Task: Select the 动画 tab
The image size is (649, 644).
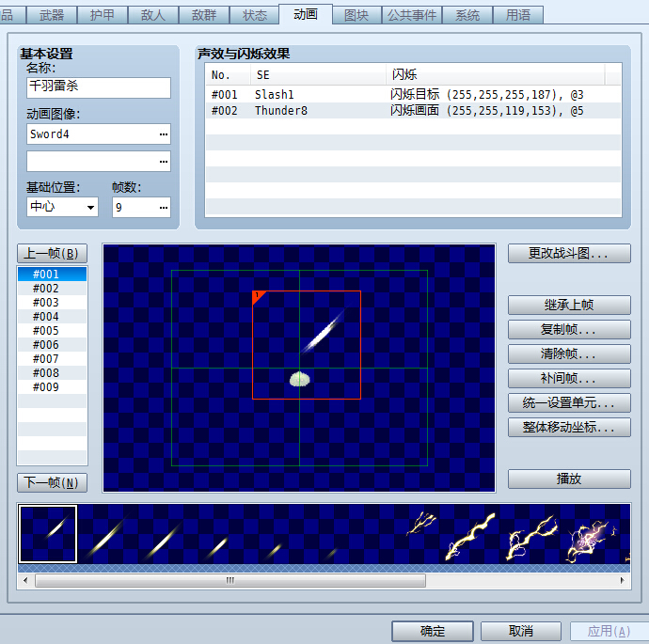Action: pos(306,14)
